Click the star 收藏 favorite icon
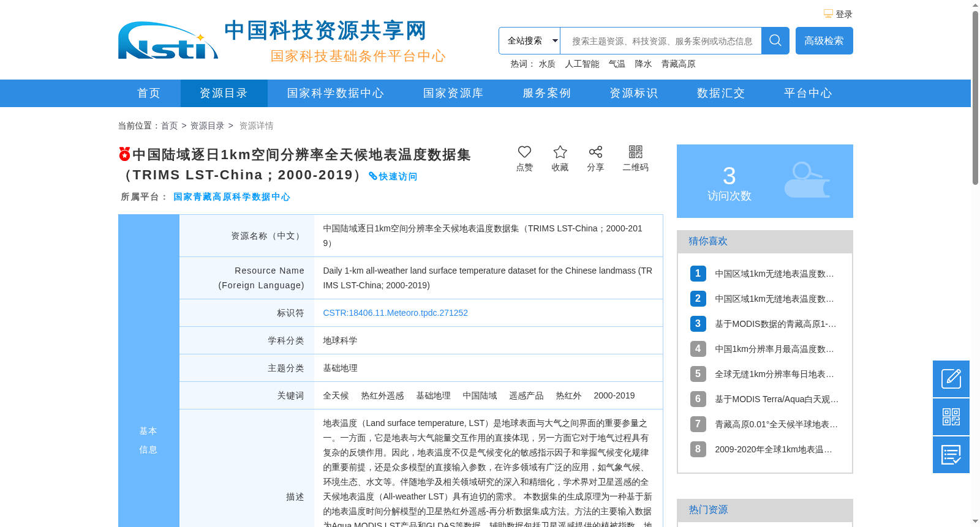Screen dimensions: 980x527 pos(560,152)
